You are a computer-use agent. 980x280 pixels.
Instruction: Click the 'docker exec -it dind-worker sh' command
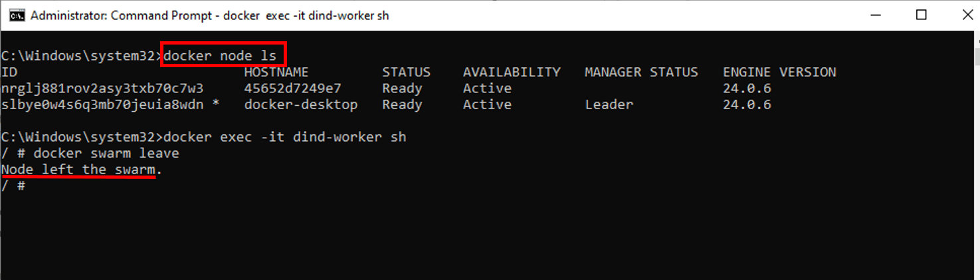coord(284,137)
